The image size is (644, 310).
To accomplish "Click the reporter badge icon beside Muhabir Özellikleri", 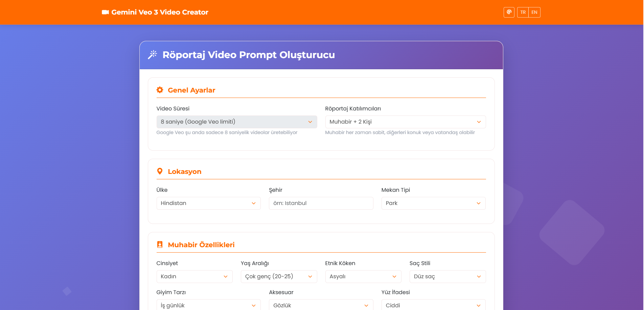I will click(x=160, y=244).
